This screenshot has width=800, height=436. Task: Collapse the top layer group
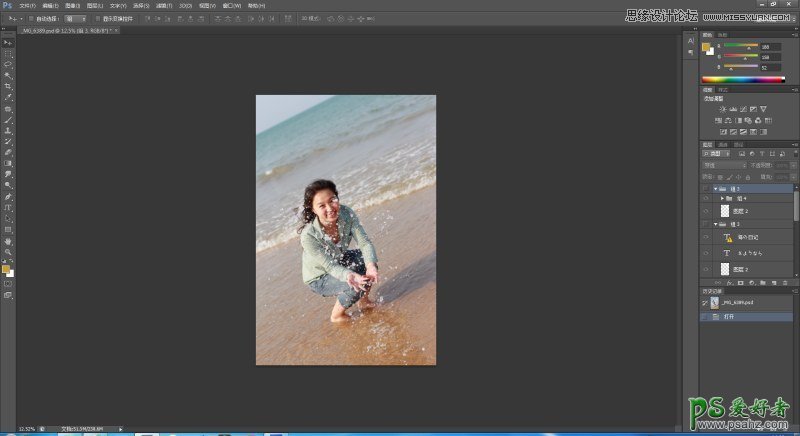[x=718, y=187]
